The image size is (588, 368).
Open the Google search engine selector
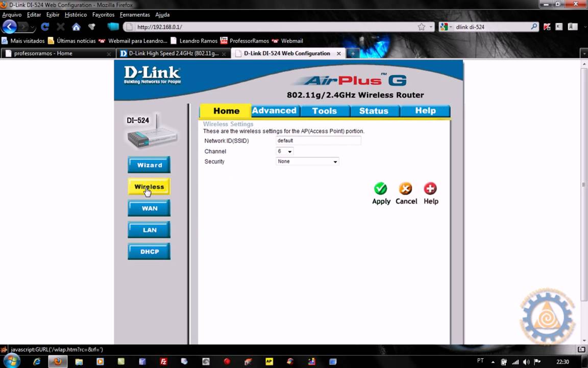click(446, 27)
